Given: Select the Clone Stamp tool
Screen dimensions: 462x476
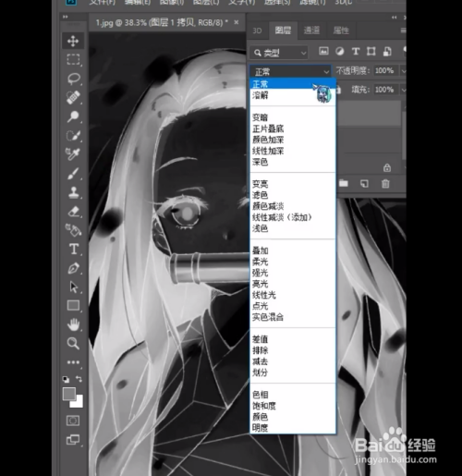Looking at the screenshot, I should point(74,192).
